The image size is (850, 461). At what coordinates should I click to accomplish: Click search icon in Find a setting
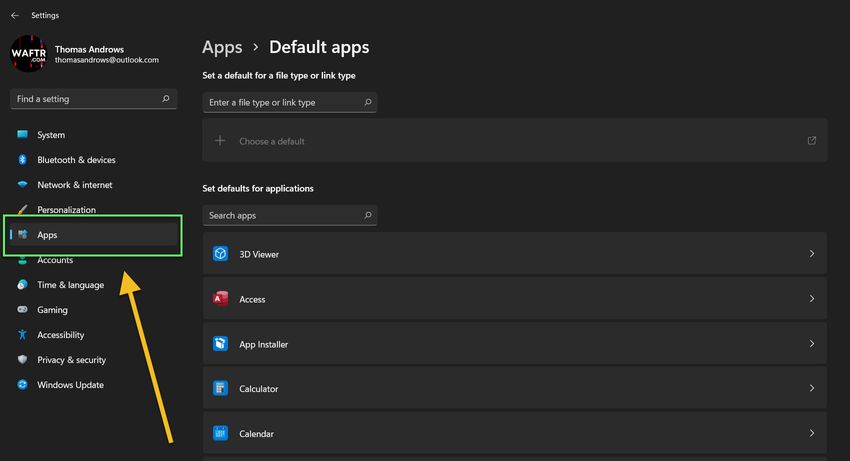pyautogui.click(x=166, y=99)
